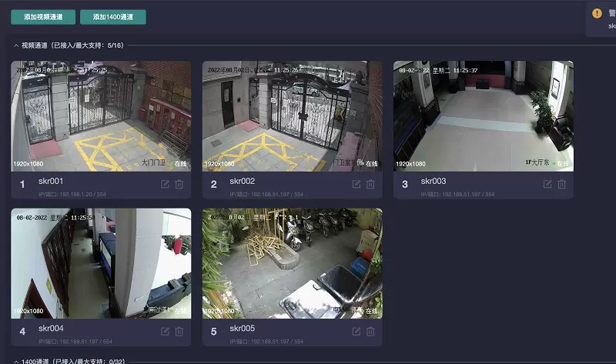
Task: Open skr005 parking yard camera preview
Action: tap(292, 263)
